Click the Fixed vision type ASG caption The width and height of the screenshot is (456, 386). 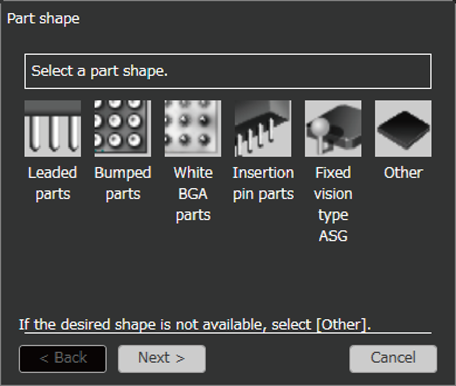coord(333,204)
